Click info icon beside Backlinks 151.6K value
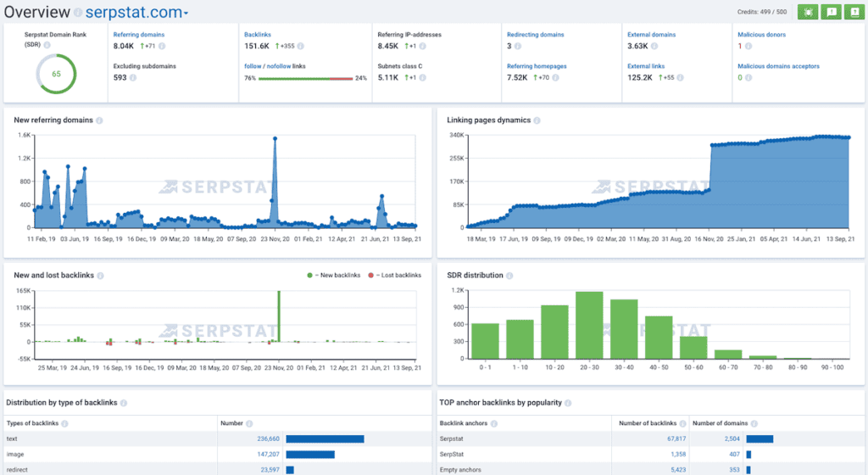868x475 pixels. click(x=301, y=46)
